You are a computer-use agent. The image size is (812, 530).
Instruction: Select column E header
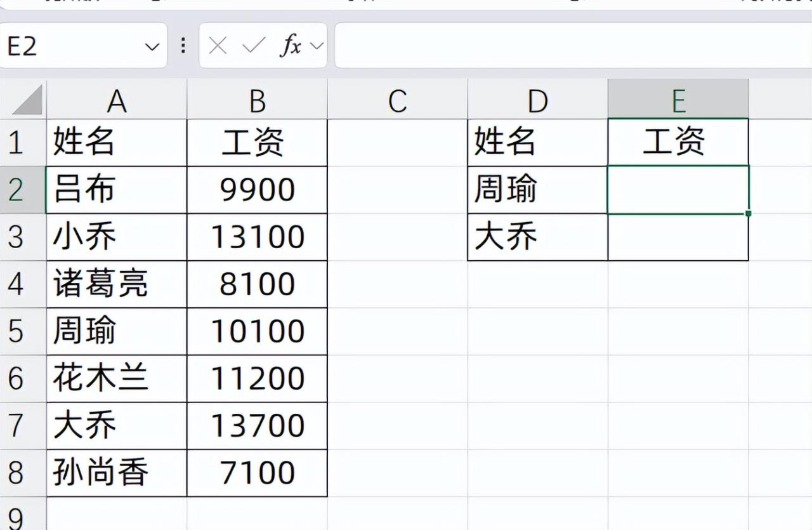(678, 100)
